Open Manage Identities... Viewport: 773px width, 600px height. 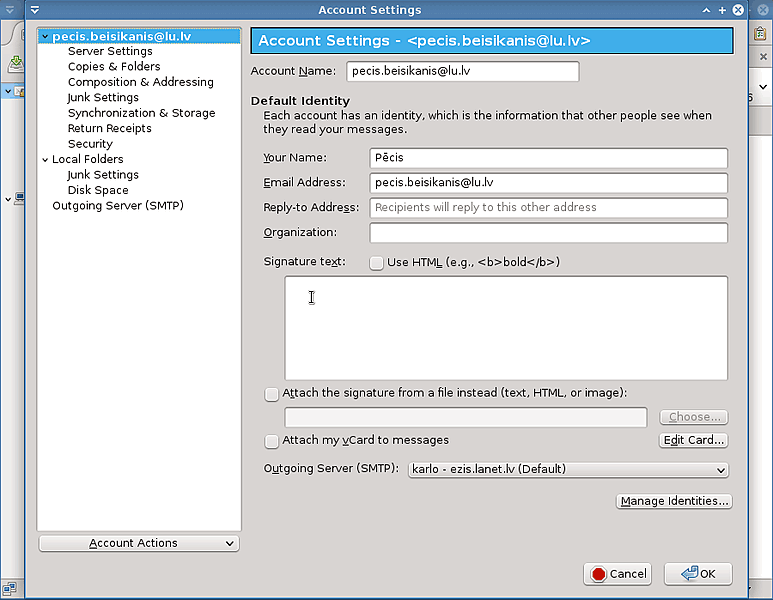coord(674,501)
